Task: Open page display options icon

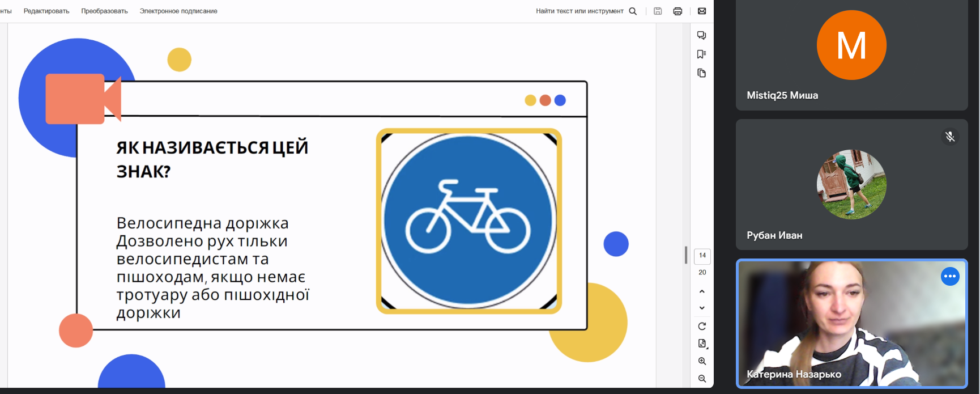Action: click(x=702, y=344)
